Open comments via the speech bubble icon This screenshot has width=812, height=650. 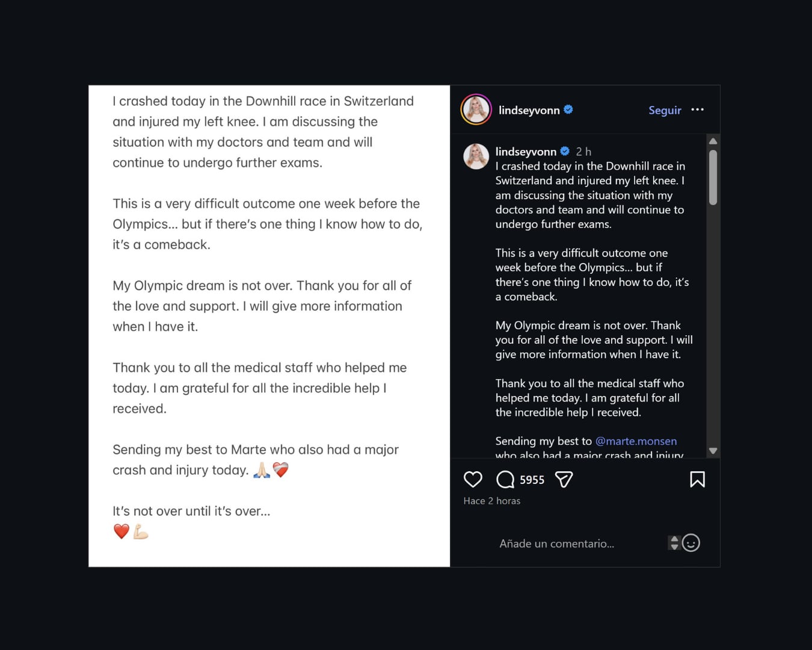tap(504, 479)
